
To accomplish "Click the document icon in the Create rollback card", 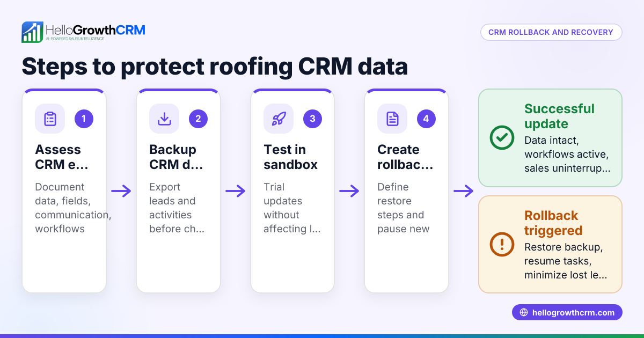I will point(392,119).
